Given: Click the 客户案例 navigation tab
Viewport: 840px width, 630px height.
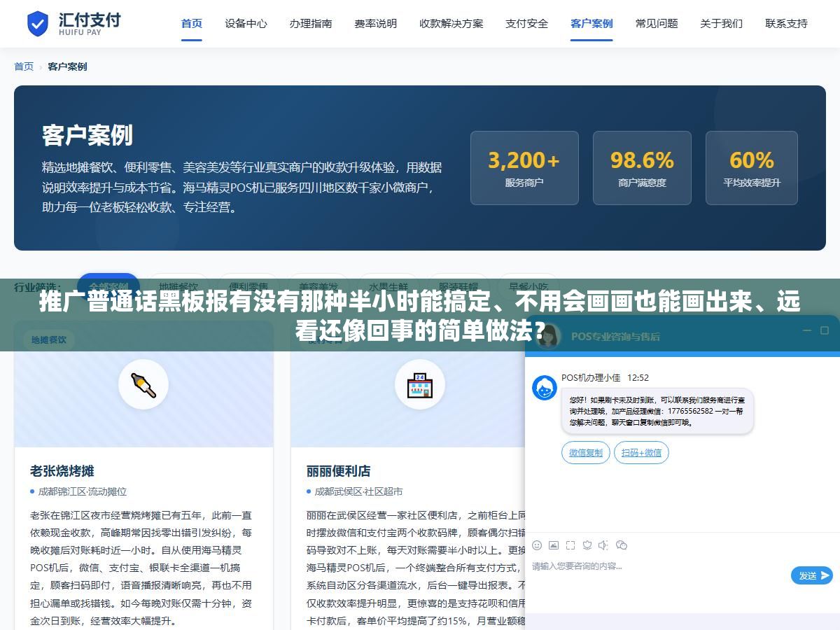Looking at the screenshot, I should tap(591, 23).
